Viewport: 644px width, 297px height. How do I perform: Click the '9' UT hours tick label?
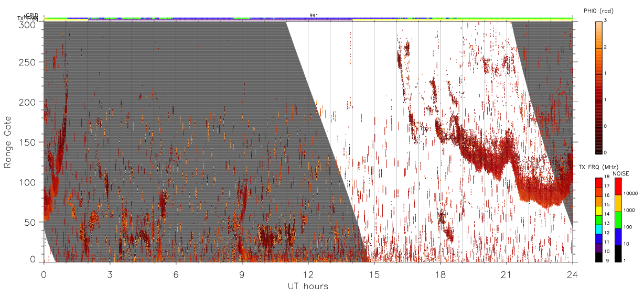(x=242, y=274)
